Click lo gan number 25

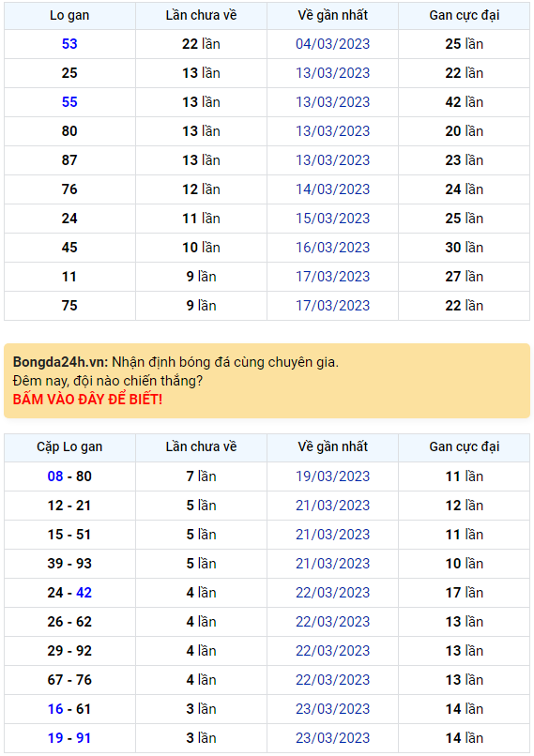[69, 73]
